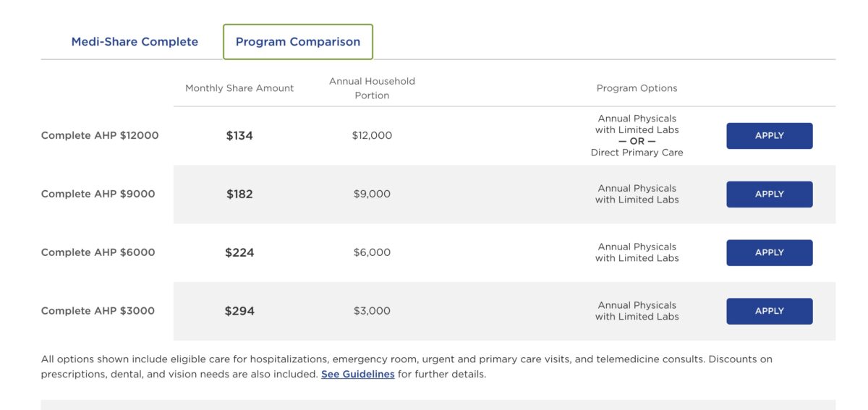This screenshot has height=410, width=868.
Task: Click the $294 monthly share amount
Action: (239, 311)
